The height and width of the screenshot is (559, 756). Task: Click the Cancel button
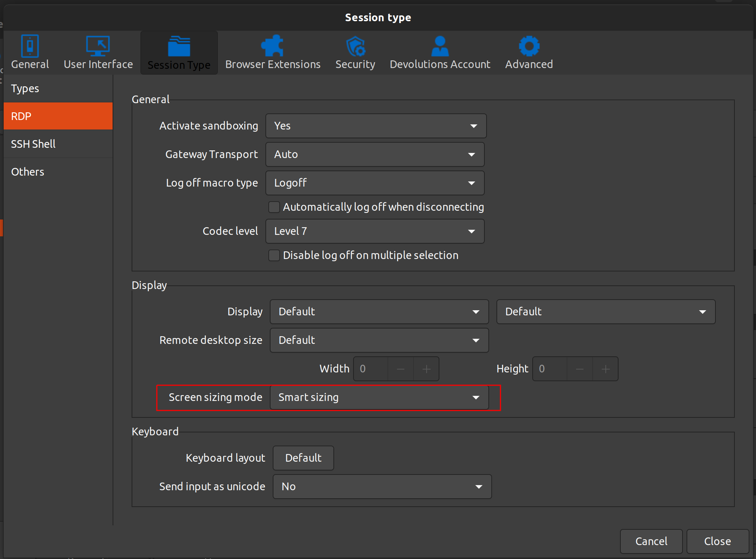point(651,541)
